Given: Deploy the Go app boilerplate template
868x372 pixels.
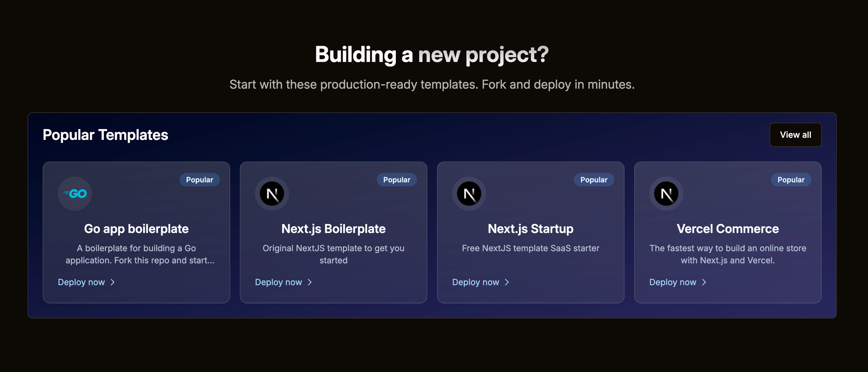Looking at the screenshot, I should click(87, 282).
